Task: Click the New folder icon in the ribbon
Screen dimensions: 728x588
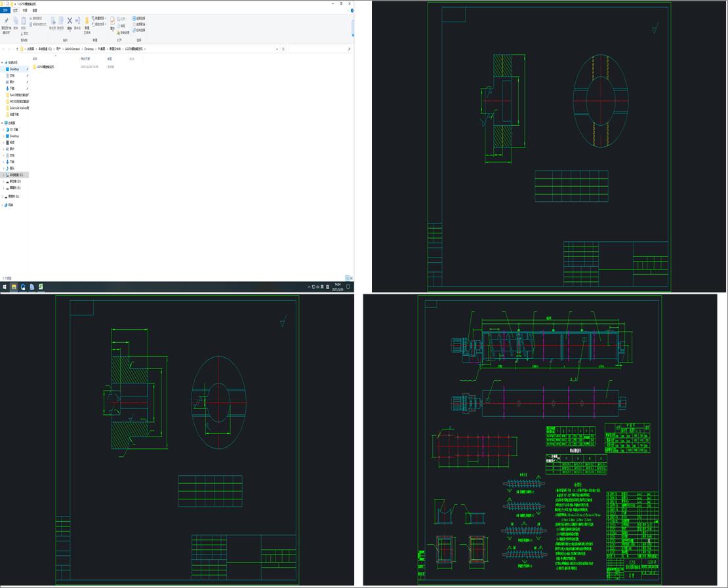Action: coord(87,21)
